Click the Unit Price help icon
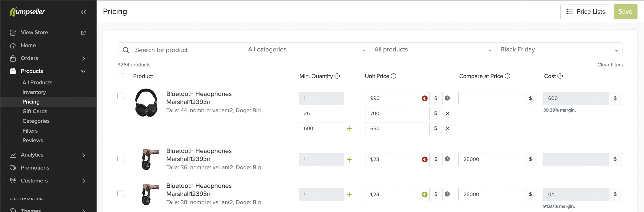The width and height of the screenshot is (644, 212). click(393, 76)
